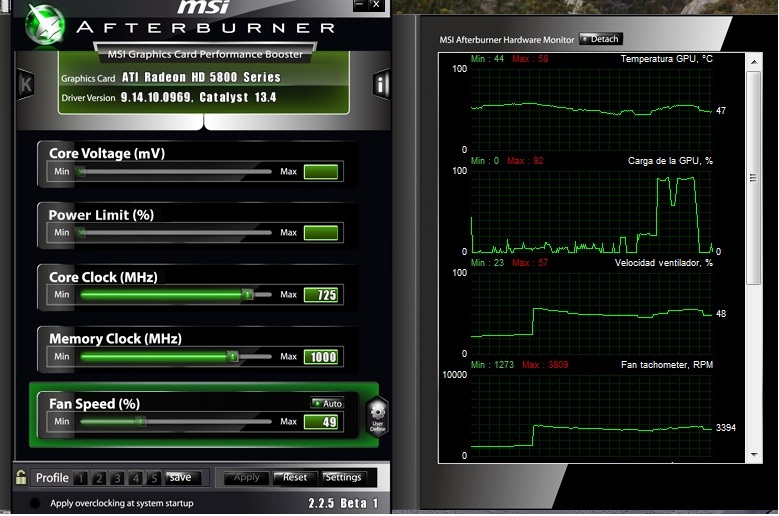Select profile slot 3
Image resolution: width=779 pixels, height=516 pixels.
tap(117, 478)
